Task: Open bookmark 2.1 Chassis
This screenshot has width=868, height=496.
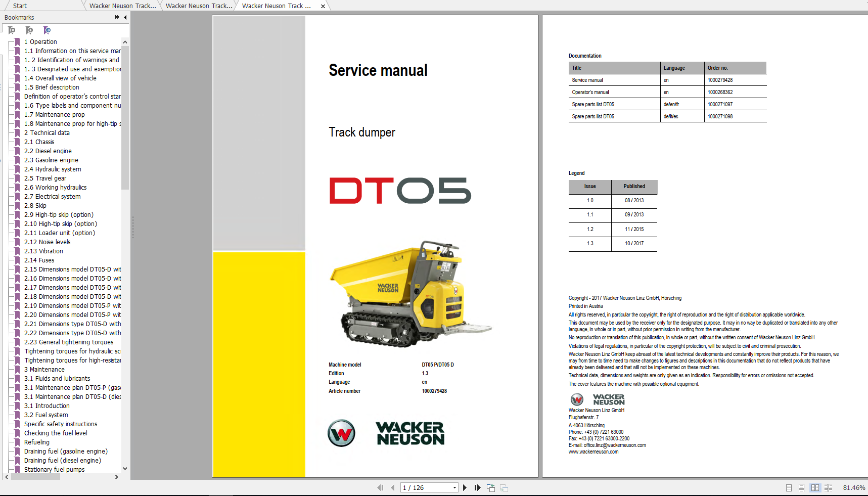Action: [39, 142]
